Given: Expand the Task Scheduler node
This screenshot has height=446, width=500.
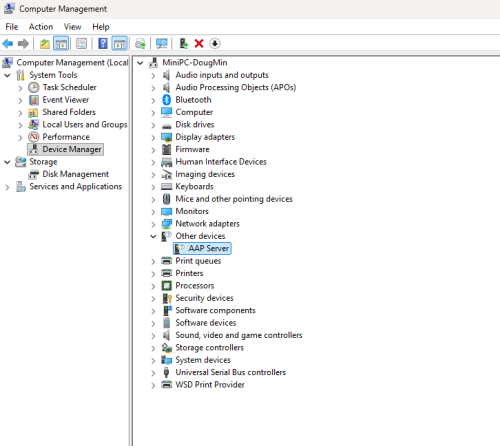Looking at the screenshot, I should tap(20, 88).
